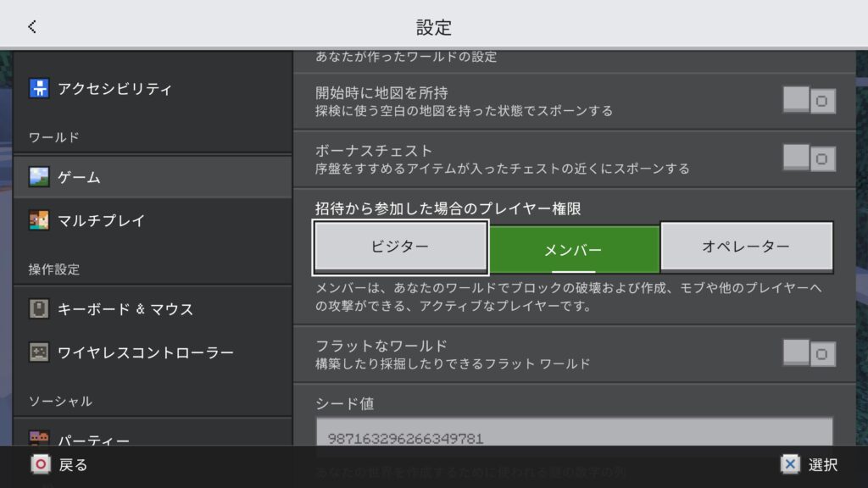
Task: Open パーティー settings
Action: point(153,433)
